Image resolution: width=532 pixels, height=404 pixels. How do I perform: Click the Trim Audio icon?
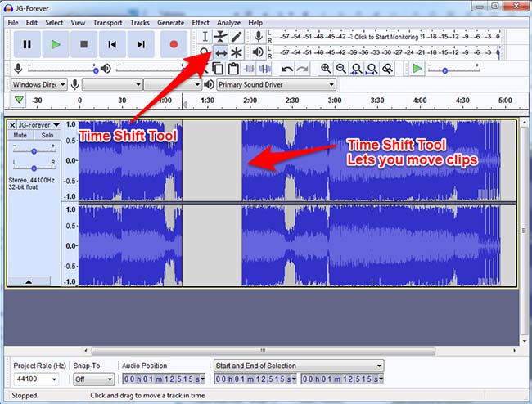click(x=250, y=69)
